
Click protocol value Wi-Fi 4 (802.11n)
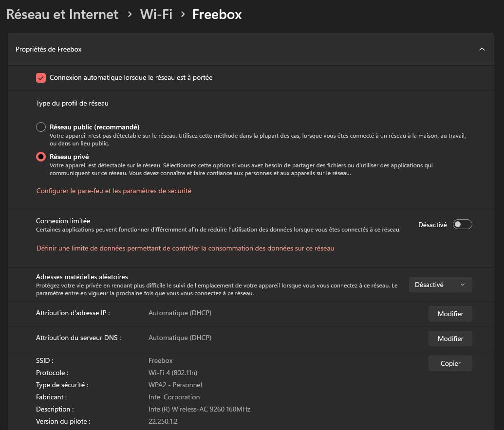pyautogui.click(x=172, y=373)
